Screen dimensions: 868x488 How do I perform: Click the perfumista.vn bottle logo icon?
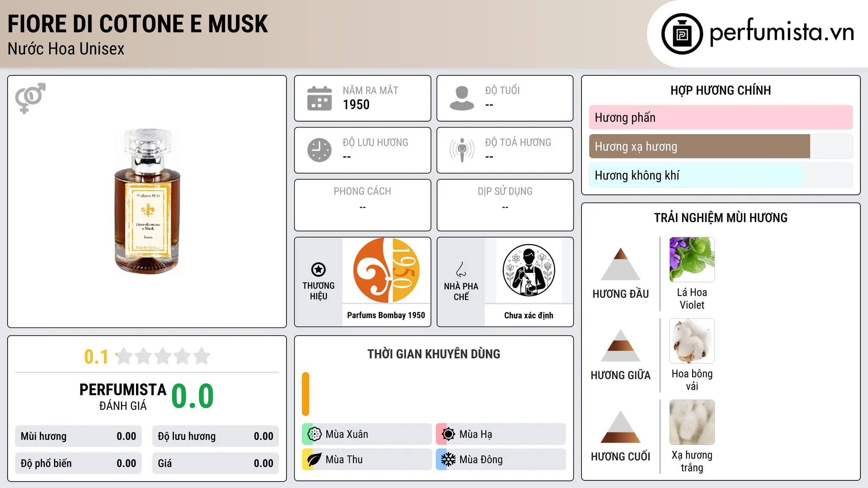(x=682, y=34)
